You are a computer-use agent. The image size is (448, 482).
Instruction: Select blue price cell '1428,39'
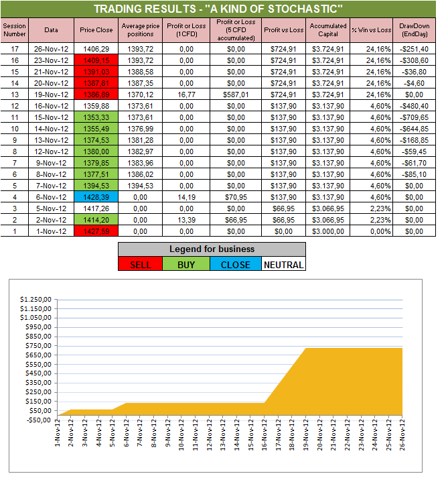click(x=96, y=196)
